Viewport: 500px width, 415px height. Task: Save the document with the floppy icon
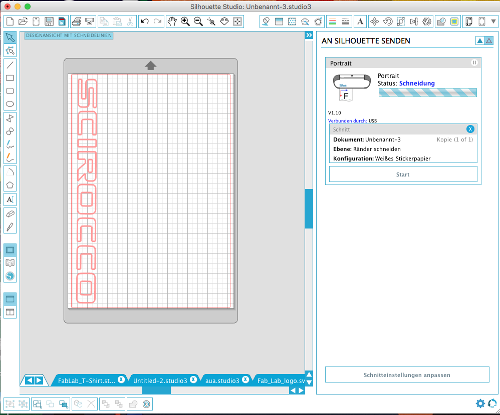49,22
